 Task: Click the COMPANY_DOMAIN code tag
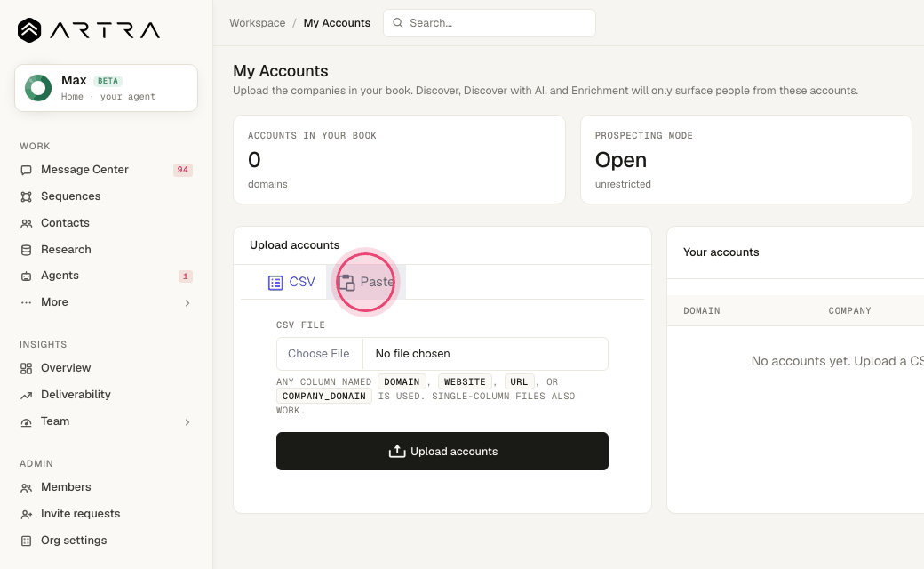coord(324,397)
